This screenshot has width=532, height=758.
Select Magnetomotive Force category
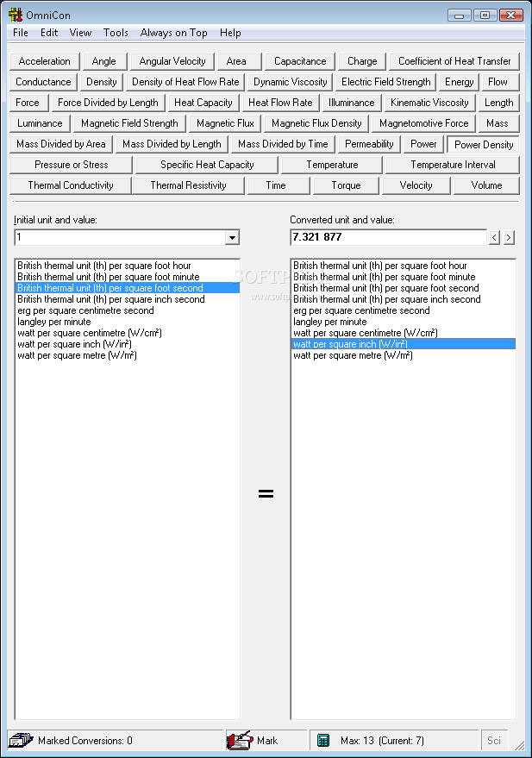(423, 124)
